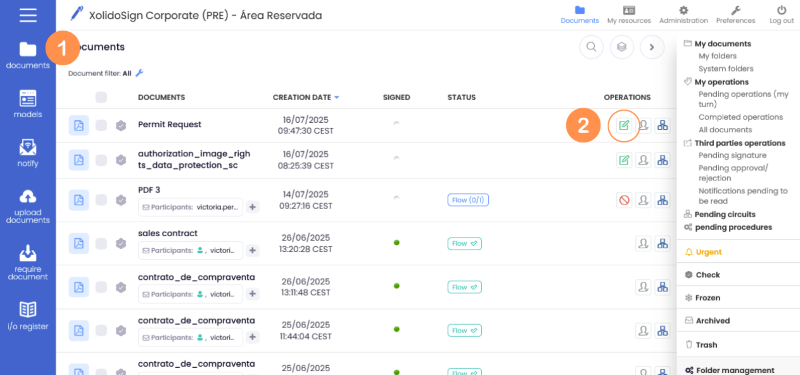Click the layers stack round button

click(x=621, y=47)
